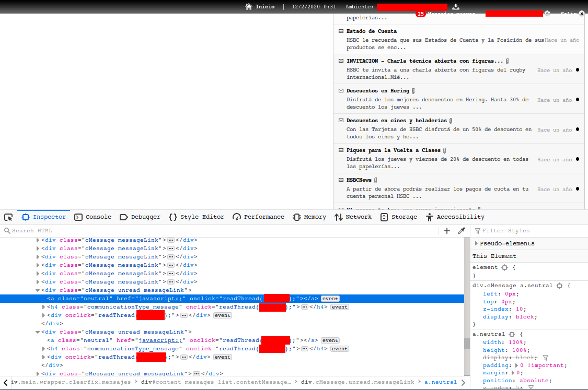Switch to the Console tab

click(93, 217)
